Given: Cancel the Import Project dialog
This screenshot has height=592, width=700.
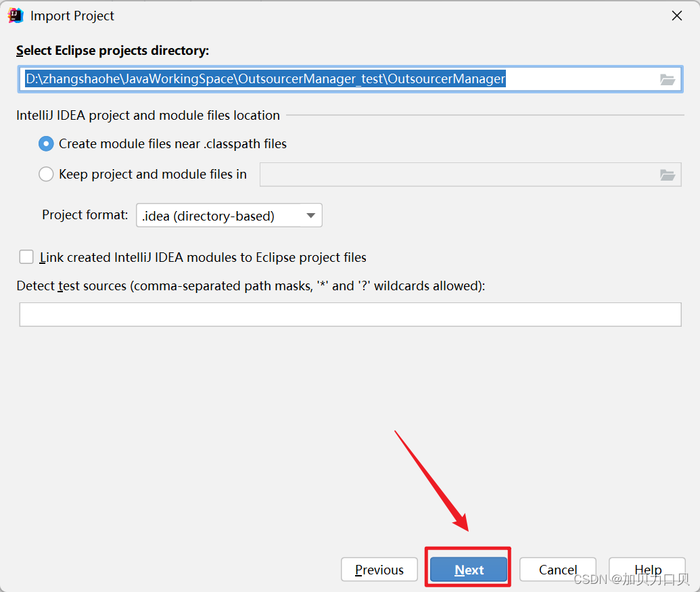Looking at the screenshot, I should (558, 570).
